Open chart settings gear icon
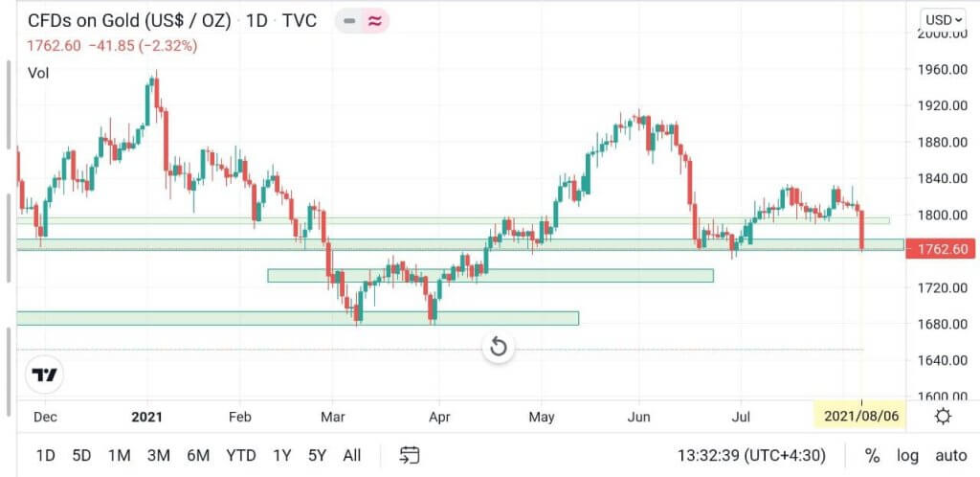Image resolution: width=980 pixels, height=477 pixels. tap(943, 416)
